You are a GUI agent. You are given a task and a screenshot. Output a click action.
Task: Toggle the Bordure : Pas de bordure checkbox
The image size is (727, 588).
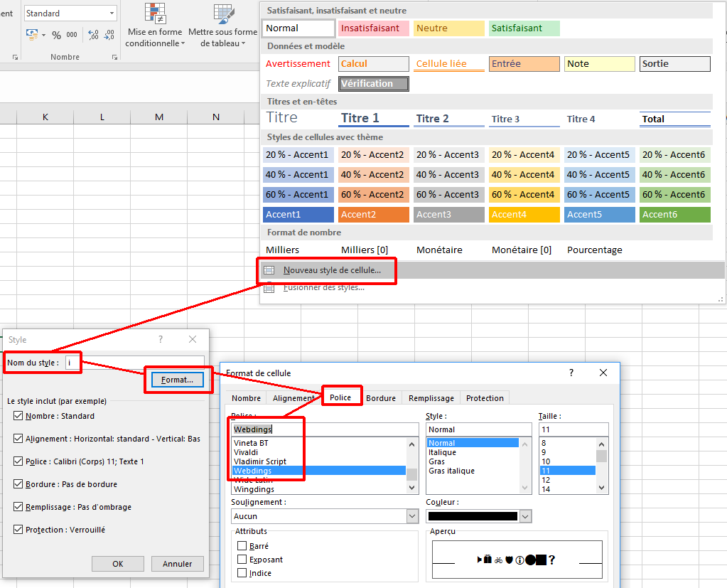click(x=18, y=484)
